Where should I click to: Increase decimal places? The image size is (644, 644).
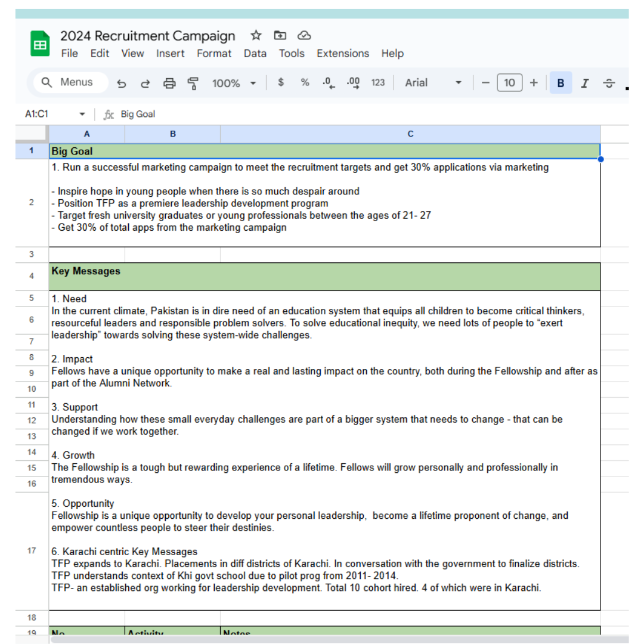point(353,83)
